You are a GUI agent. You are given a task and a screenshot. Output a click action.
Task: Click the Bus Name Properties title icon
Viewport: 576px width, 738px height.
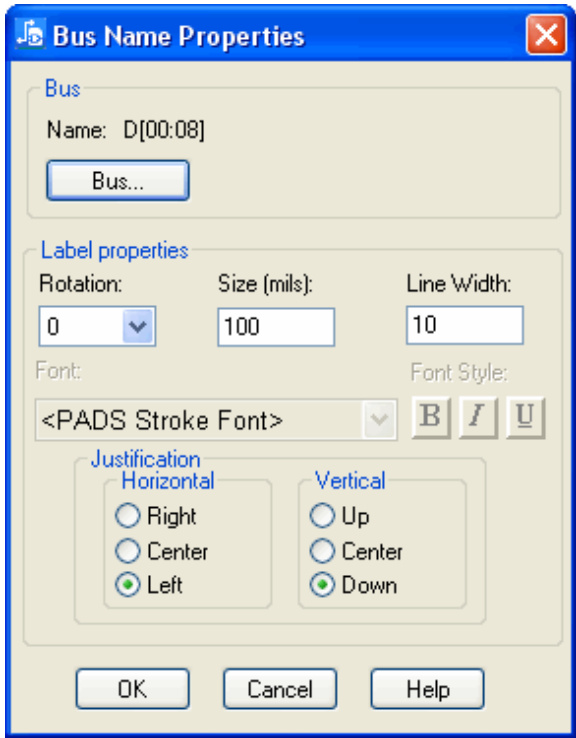(x=30, y=33)
